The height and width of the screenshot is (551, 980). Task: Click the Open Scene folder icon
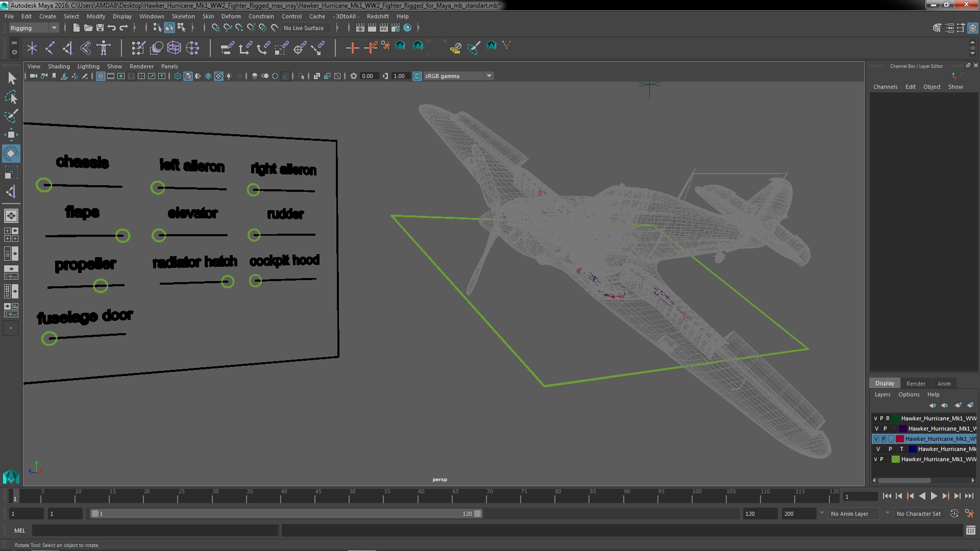coord(88,28)
